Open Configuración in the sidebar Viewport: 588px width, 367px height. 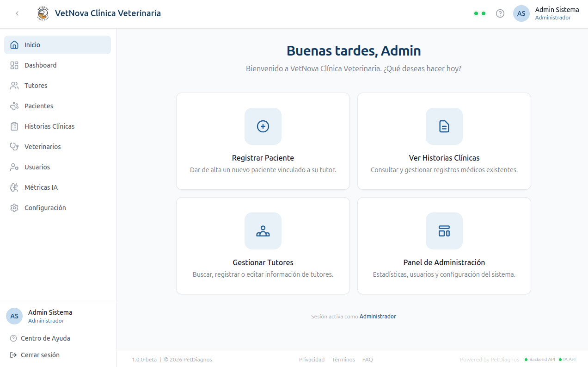(x=57, y=208)
